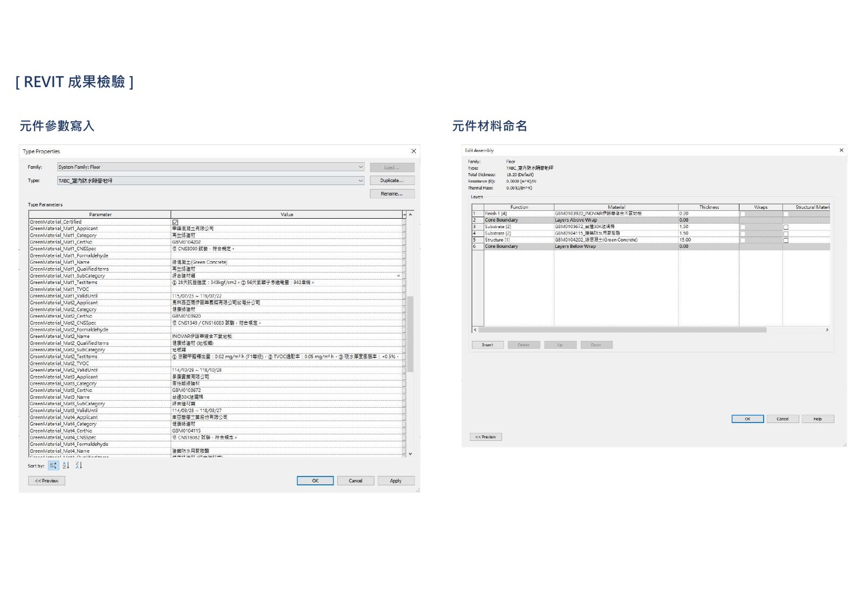Move layer Down button
The height and width of the screenshot is (614, 868).
(x=596, y=345)
